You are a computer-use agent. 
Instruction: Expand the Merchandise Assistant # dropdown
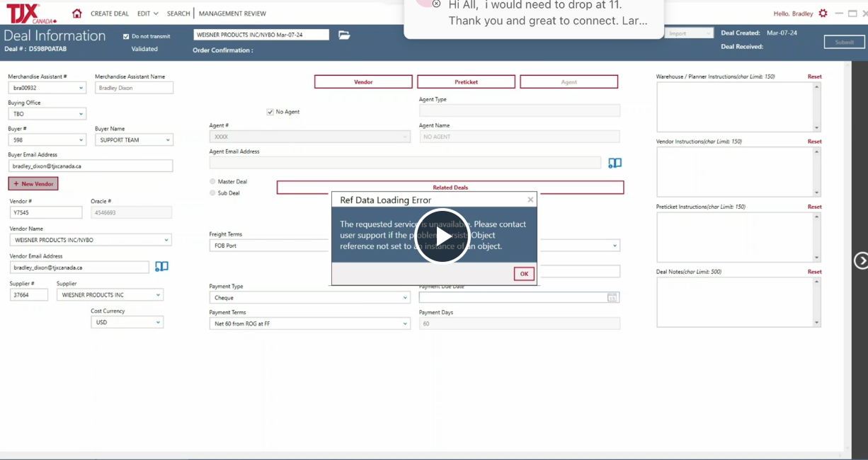coord(81,88)
